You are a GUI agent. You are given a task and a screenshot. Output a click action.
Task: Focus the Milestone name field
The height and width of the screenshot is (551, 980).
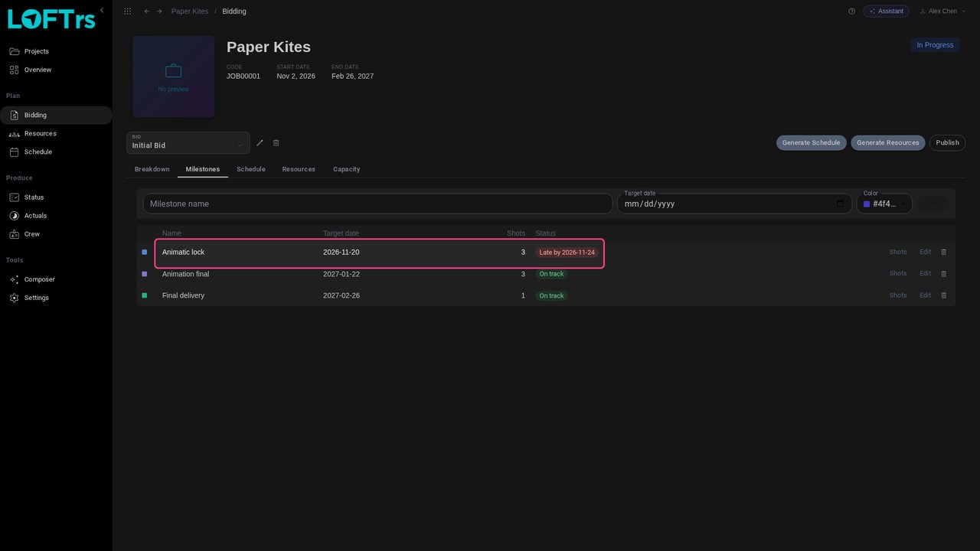[378, 204]
